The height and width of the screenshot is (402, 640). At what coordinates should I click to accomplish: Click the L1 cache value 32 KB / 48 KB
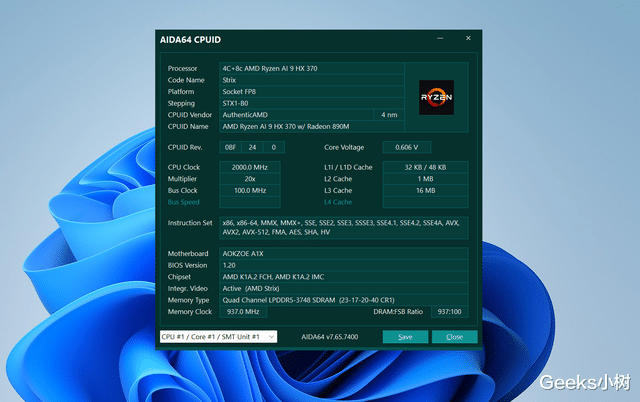pyautogui.click(x=425, y=167)
